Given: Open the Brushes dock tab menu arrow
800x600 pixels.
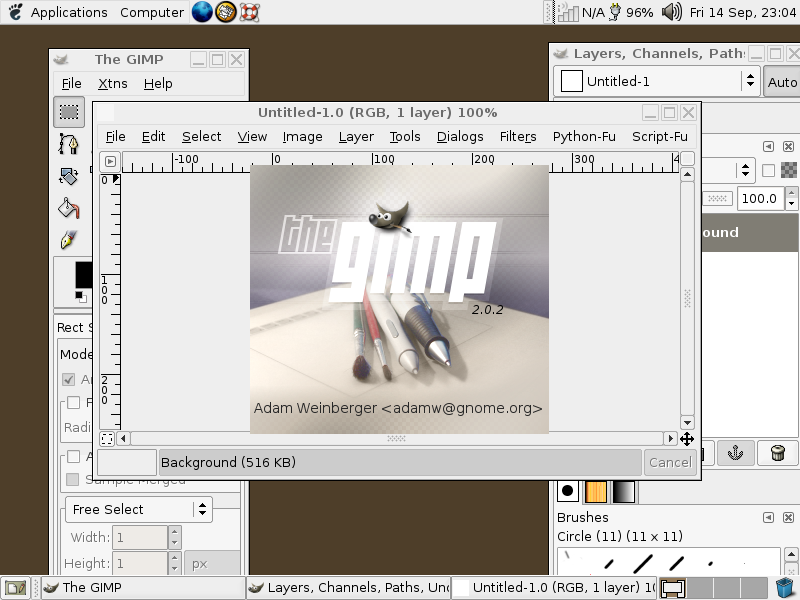Looking at the screenshot, I should click(x=768, y=517).
